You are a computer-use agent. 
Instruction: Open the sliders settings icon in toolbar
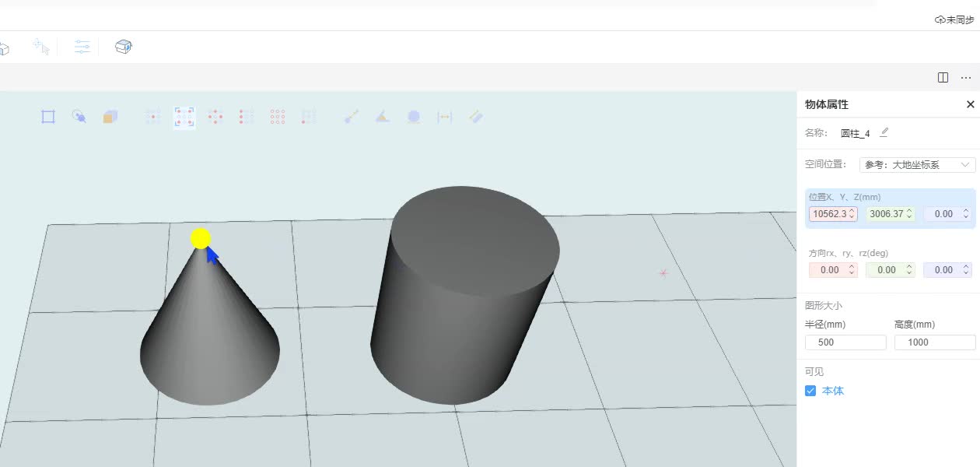pyautogui.click(x=82, y=47)
